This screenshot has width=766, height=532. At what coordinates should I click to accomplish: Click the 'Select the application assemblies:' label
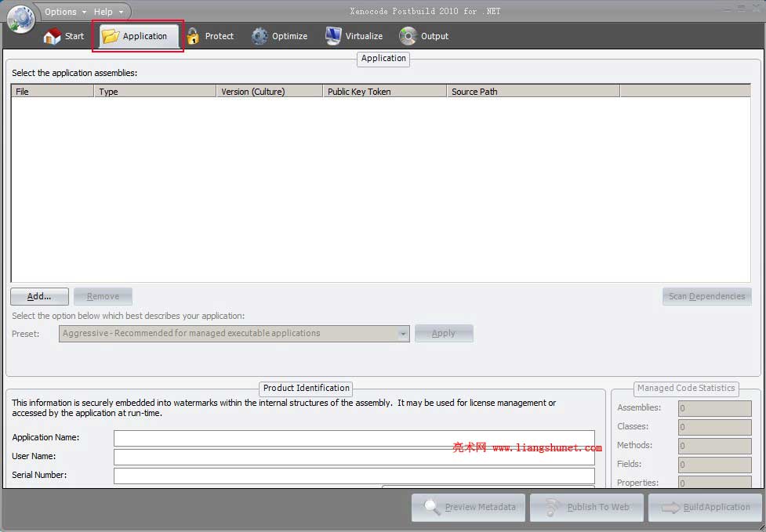pyautogui.click(x=74, y=73)
